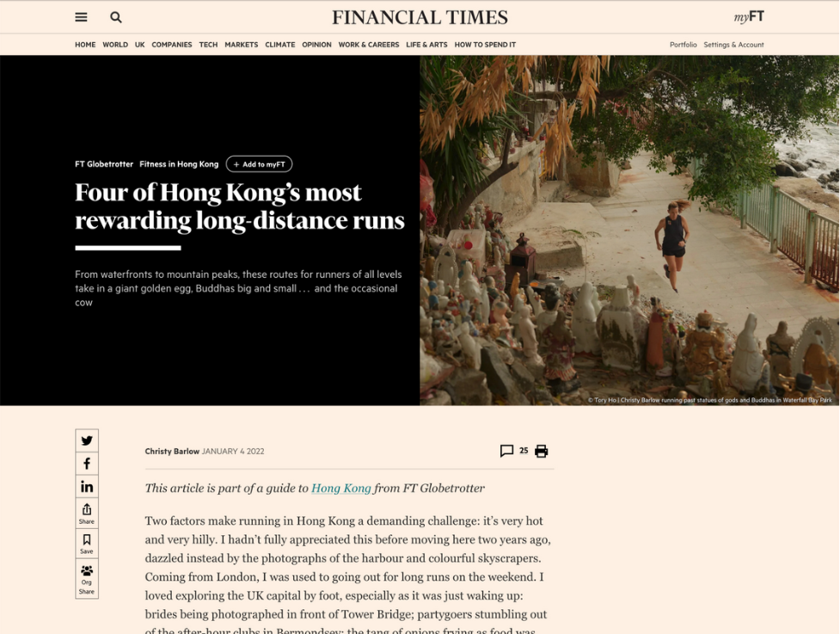The image size is (840, 634).
Task: Open myFT from the header logo
Action: [748, 17]
